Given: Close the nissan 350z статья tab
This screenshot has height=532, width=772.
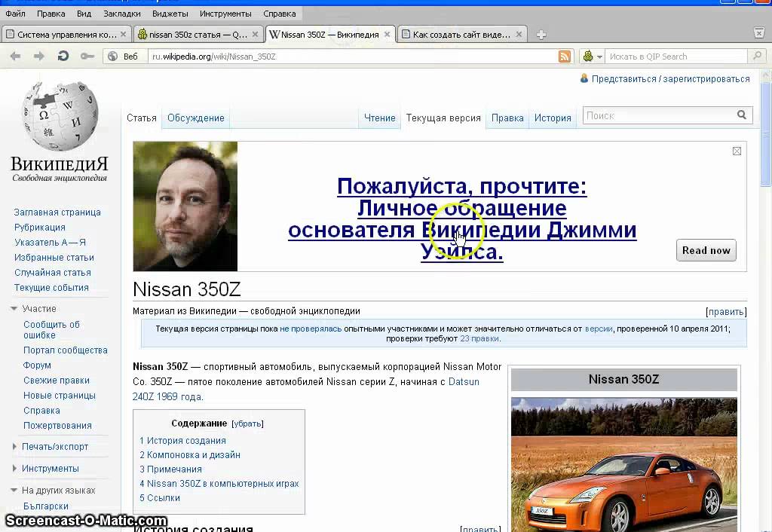Looking at the screenshot, I should 255,34.
